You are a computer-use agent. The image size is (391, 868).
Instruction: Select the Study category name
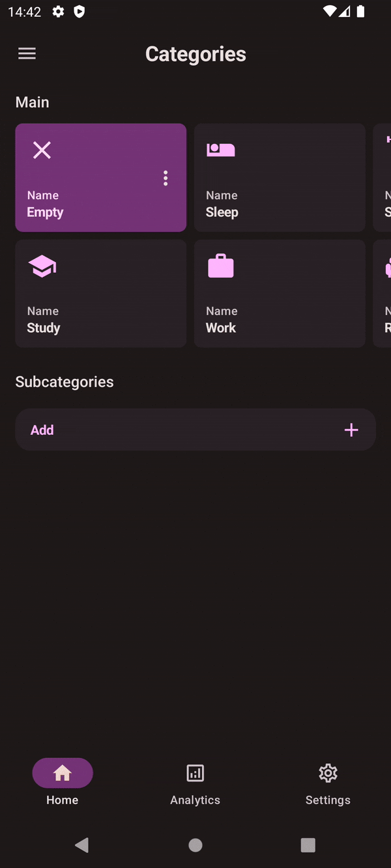click(44, 328)
